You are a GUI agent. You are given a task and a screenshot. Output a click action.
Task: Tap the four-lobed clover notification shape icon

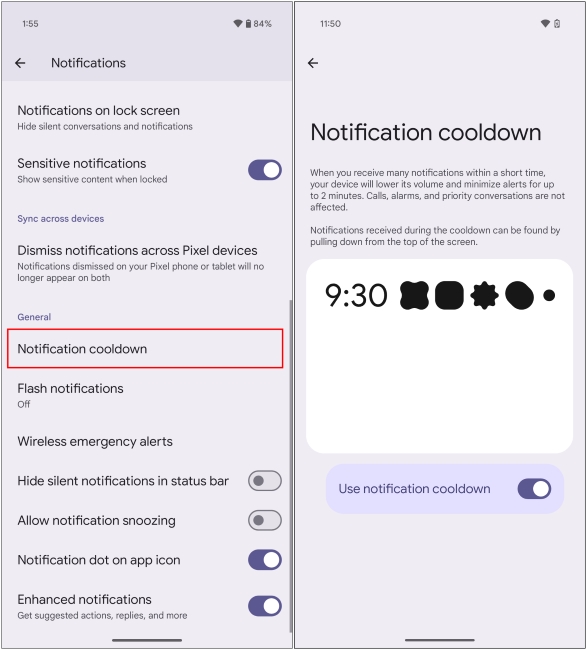tap(414, 295)
